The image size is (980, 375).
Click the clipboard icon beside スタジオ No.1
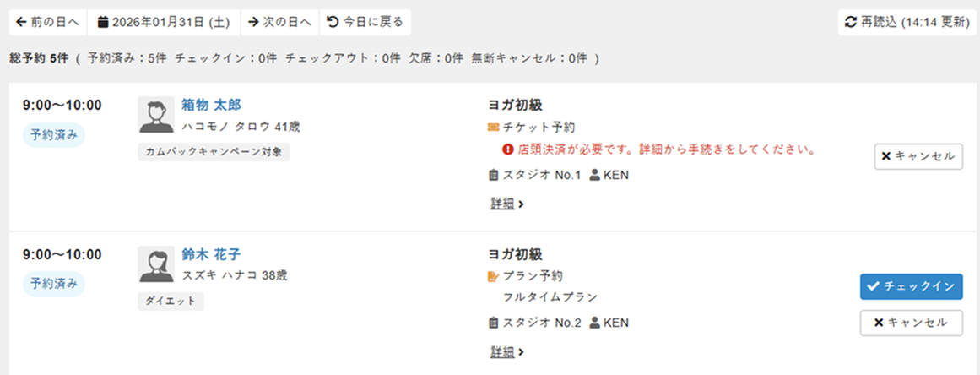[494, 176]
